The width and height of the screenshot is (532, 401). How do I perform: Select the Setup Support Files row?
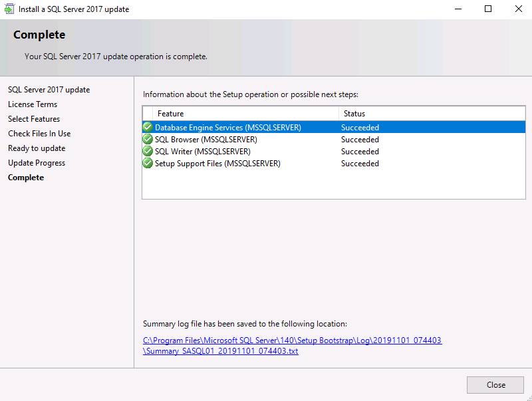coord(334,164)
